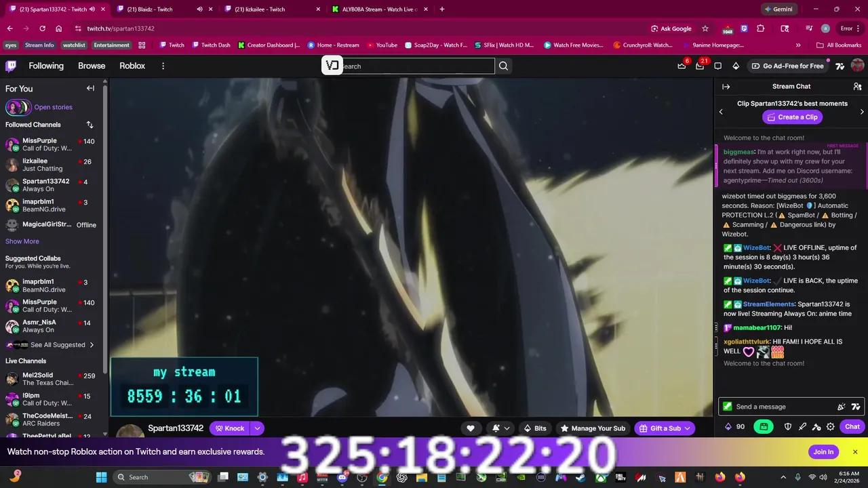Click Manage Your Sub
The width and height of the screenshot is (868, 488).
click(592, 428)
